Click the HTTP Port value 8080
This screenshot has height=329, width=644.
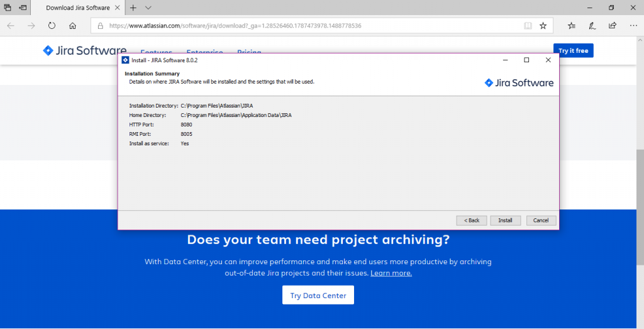(x=186, y=125)
